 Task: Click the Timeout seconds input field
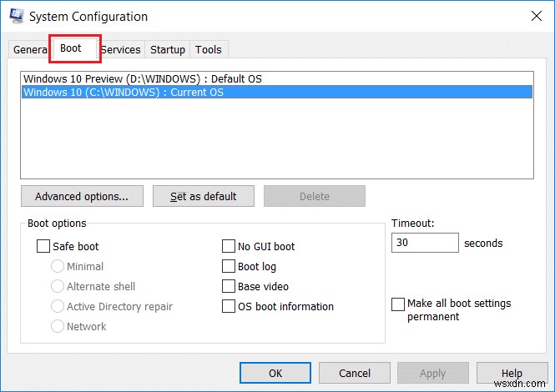425,244
